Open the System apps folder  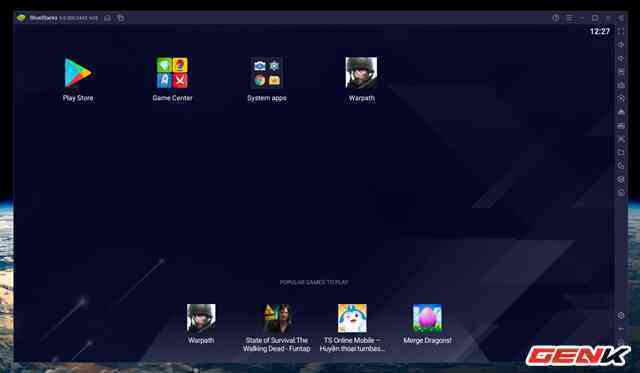[x=267, y=79]
